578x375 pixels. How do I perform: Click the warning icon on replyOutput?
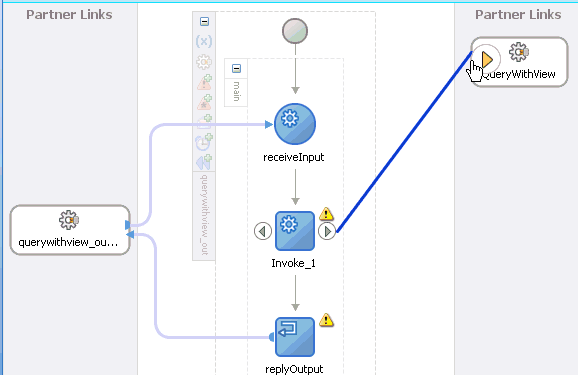pyautogui.click(x=326, y=320)
